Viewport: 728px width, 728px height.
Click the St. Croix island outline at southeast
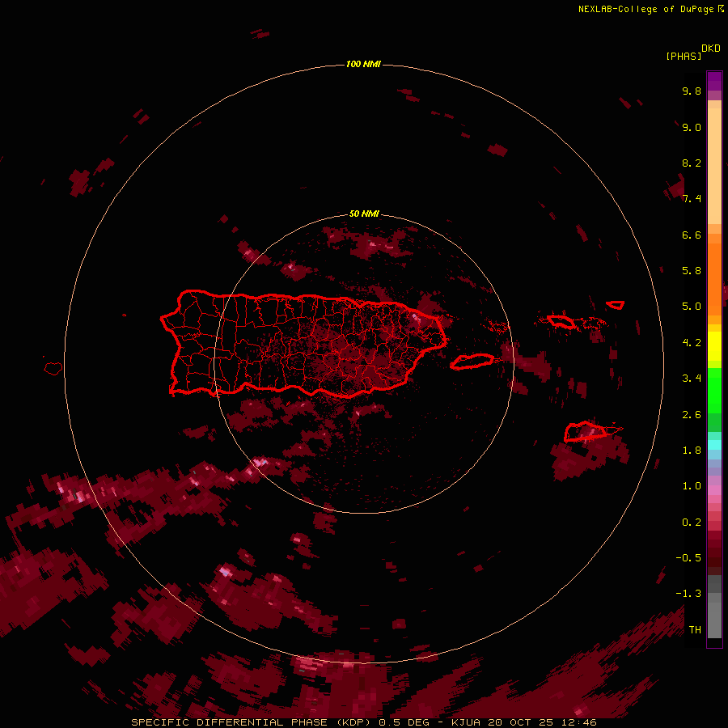click(586, 431)
